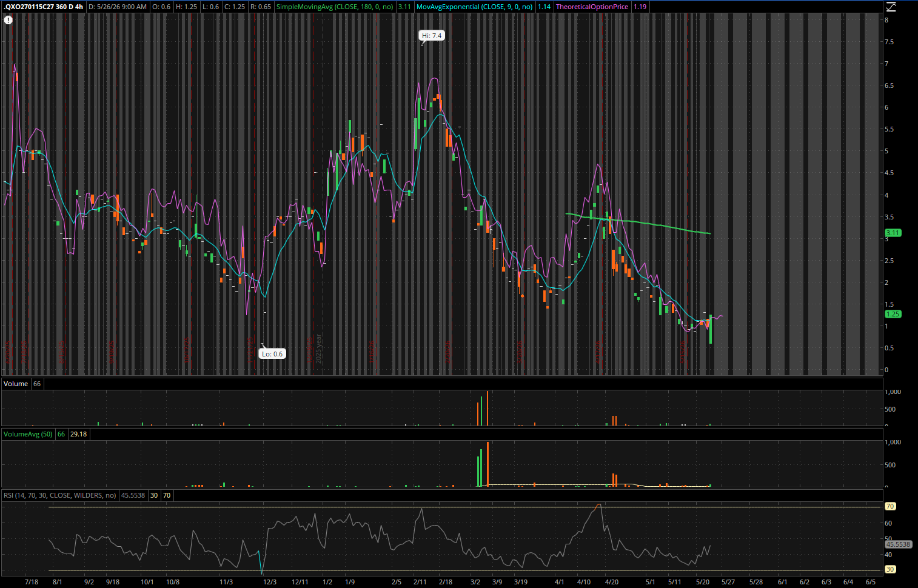The width and height of the screenshot is (918, 588).
Task: Click the RSI oversold value 30 in header
Action: click(x=154, y=495)
